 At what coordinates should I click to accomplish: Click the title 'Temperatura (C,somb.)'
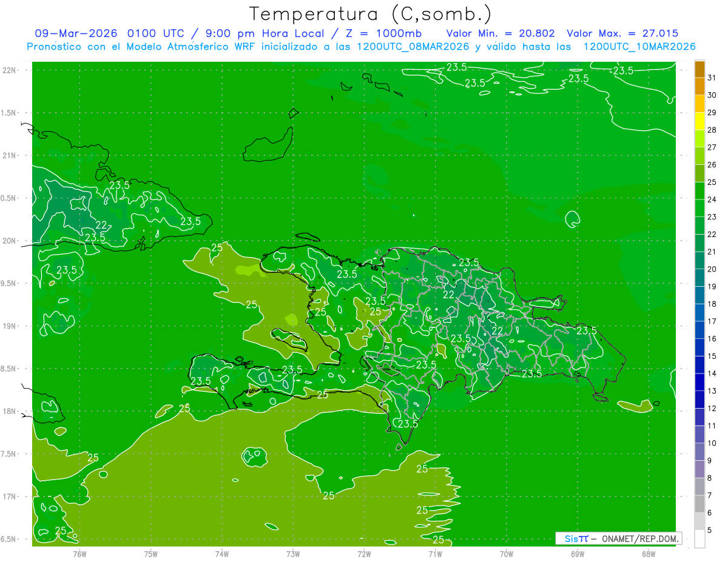[x=371, y=14]
